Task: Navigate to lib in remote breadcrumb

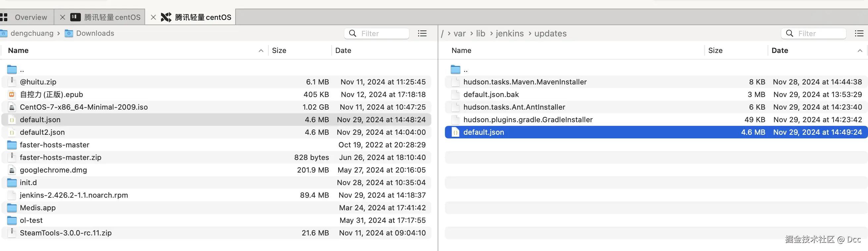Action: coord(480,33)
